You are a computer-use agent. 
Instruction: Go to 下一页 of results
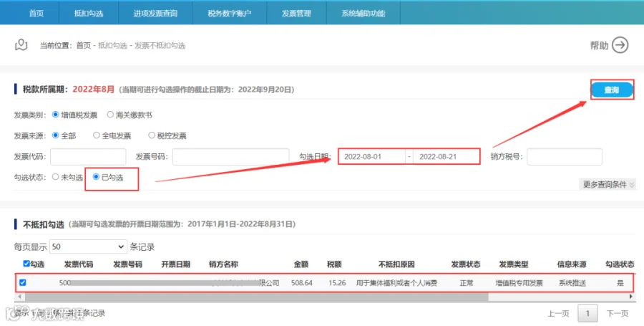(x=618, y=314)
